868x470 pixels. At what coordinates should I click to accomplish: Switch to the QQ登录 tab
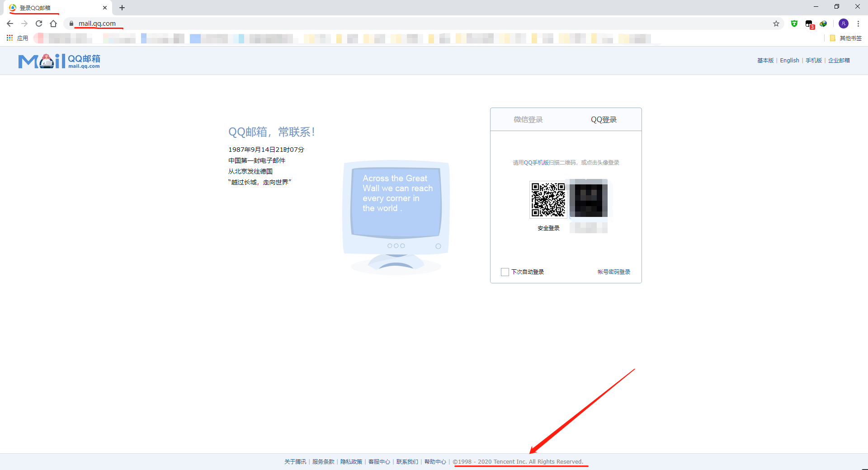(604, 119)
